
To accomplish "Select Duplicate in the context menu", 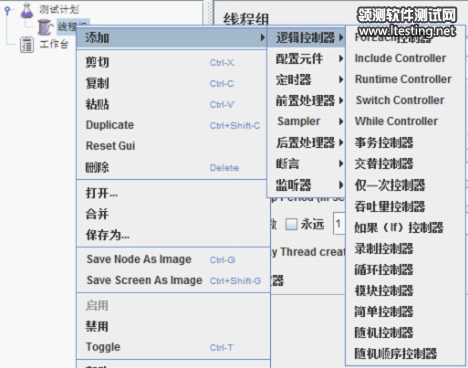I will [171, 125].
